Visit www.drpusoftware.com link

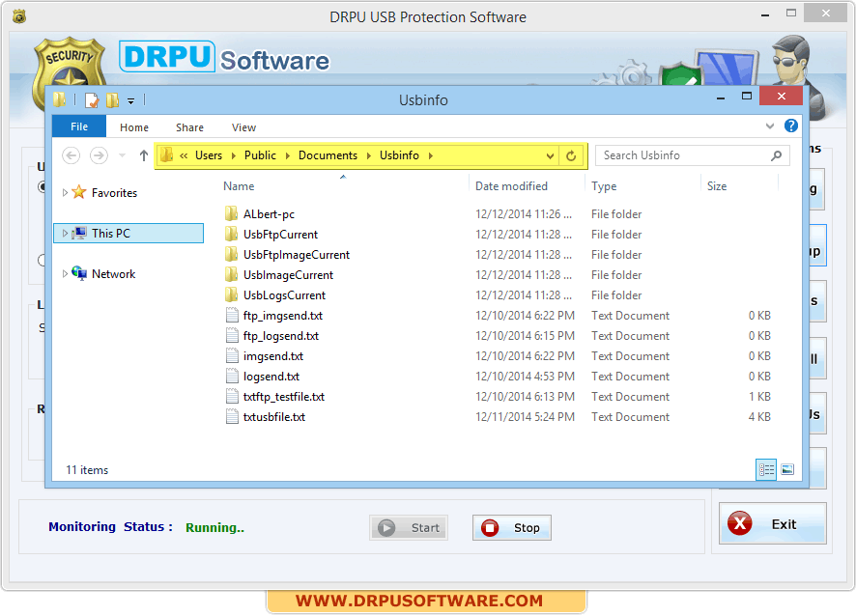click(x=419, y=601)
